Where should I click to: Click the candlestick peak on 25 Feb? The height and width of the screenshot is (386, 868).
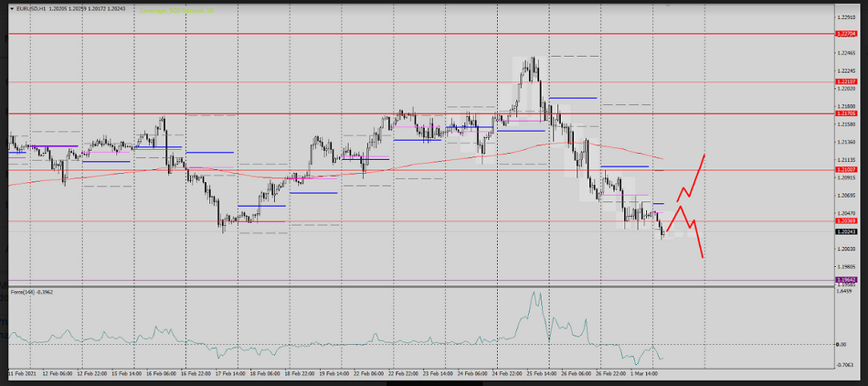[534, 59]
